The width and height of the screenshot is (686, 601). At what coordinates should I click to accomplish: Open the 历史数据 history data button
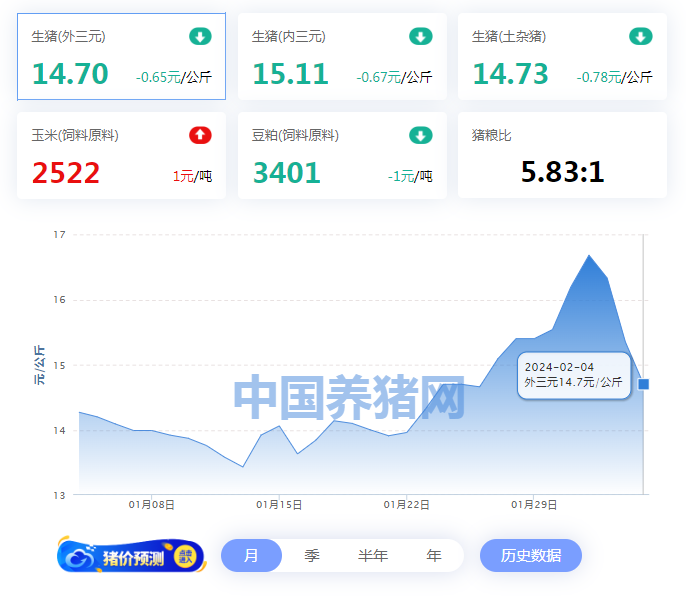pyautogui.click(x=530, y=556)
